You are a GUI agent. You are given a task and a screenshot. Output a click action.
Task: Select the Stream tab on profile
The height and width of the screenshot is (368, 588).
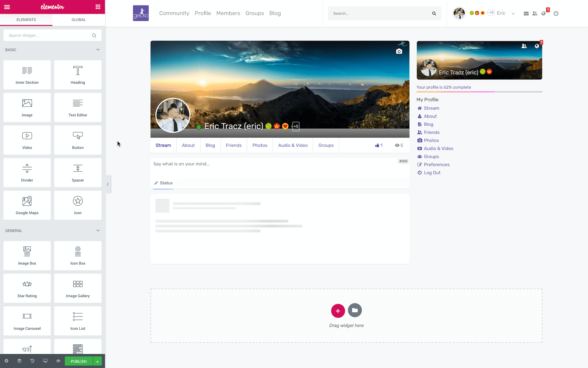(163, 145)
